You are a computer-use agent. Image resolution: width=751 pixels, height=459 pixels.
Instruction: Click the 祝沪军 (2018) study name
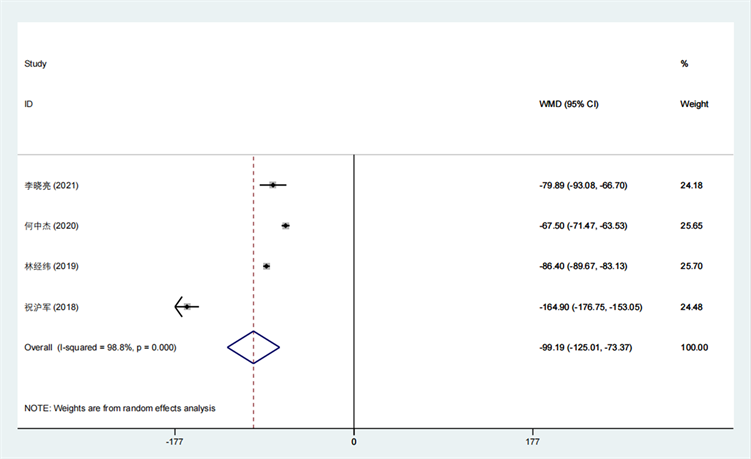[51, 307]
